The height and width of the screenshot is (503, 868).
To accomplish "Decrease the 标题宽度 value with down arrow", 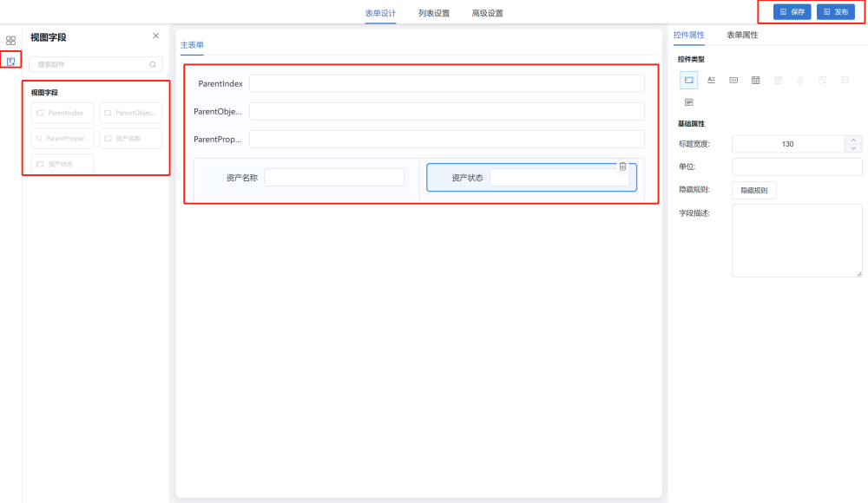I will click(x=854, y=148).
